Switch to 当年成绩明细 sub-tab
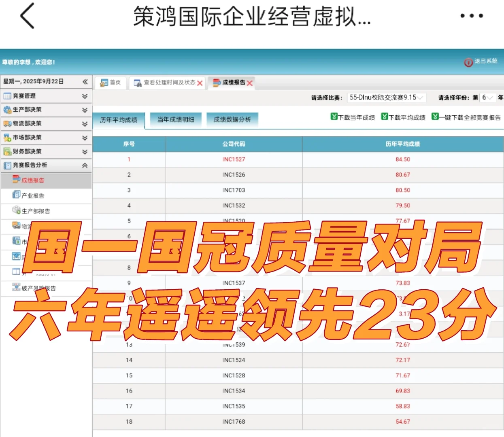 (176, 119)
